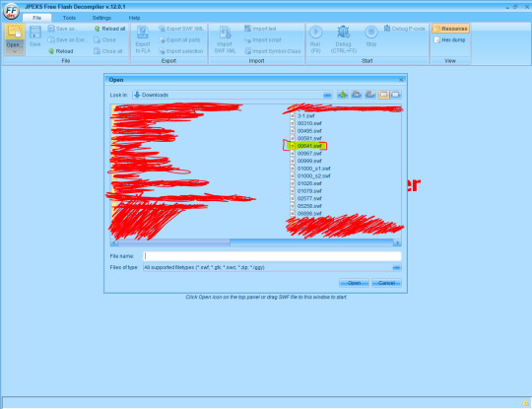Click the horizontal scrollbar in file list
This screenshot has width=532, height=409.
pos(255,242)
